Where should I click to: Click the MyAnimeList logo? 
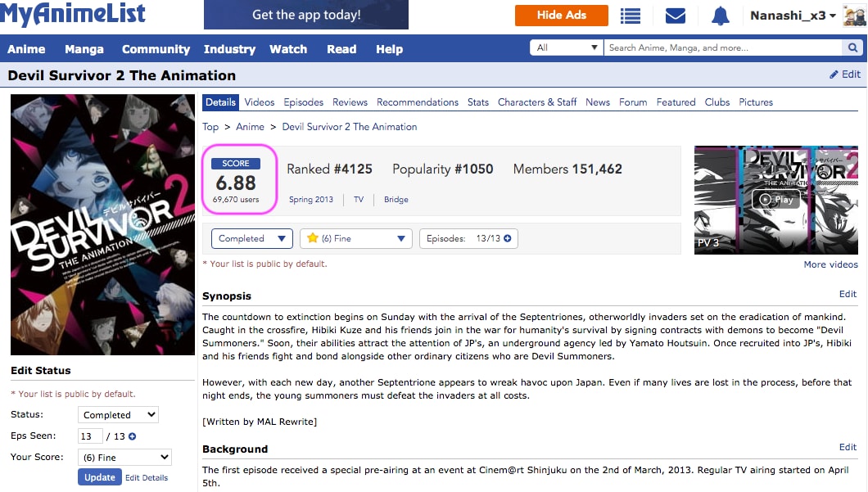[x=73, y=15]
